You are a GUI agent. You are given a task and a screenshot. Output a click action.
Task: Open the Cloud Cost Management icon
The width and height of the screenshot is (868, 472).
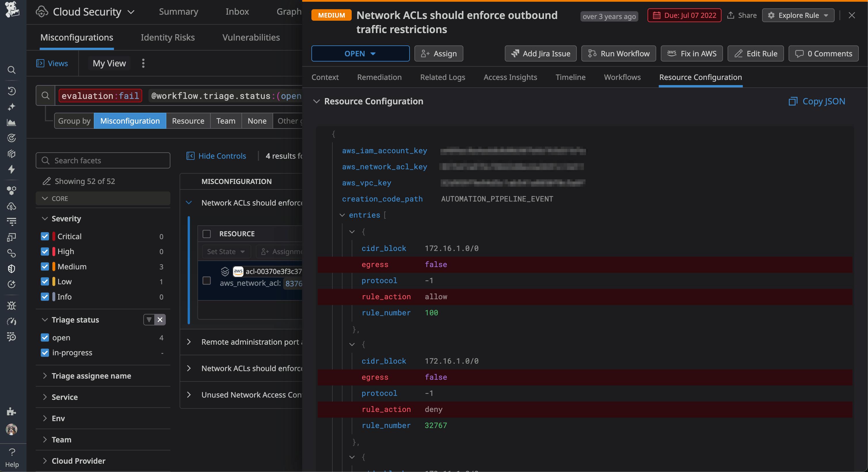[x=12, y=206]
